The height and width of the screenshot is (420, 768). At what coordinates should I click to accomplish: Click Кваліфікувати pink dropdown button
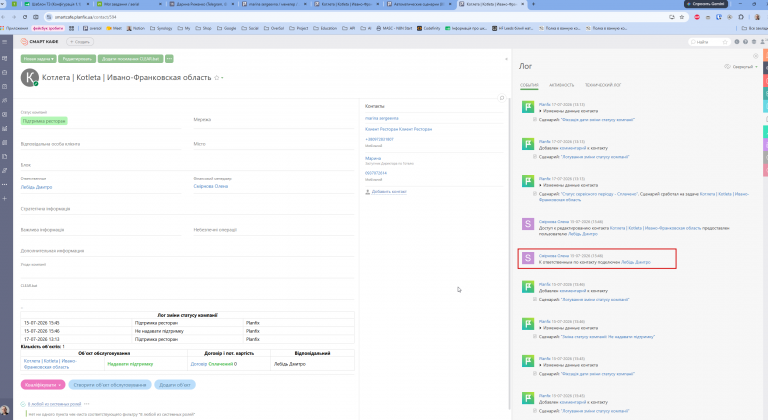pos(43,385)
